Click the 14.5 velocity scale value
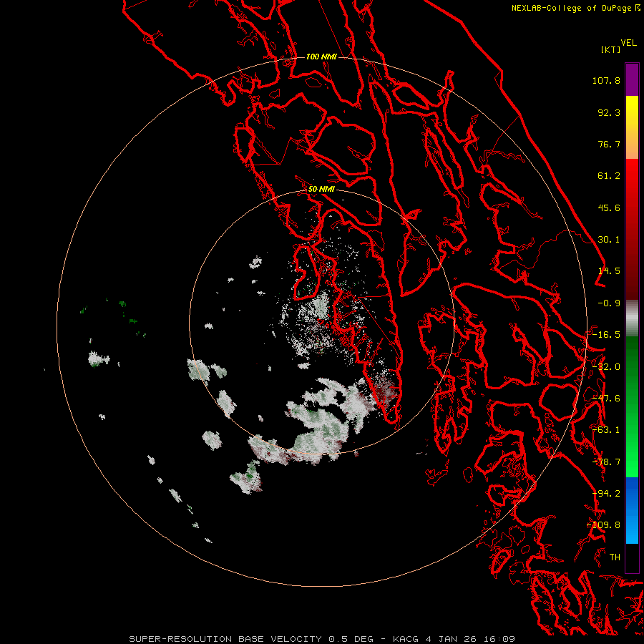Screen dimensions: 644x644 (609, 271)
